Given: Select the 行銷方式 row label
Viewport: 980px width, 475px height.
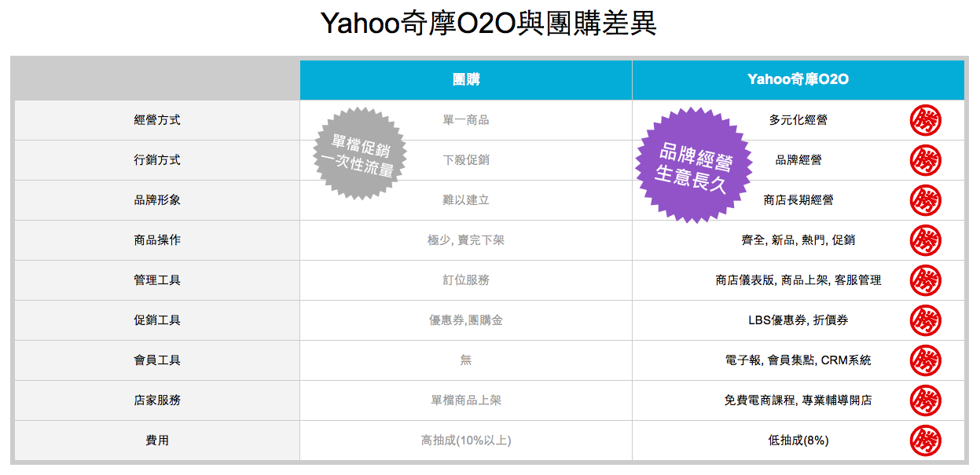Looking at the screenshot, I should [x=157, y=160].
